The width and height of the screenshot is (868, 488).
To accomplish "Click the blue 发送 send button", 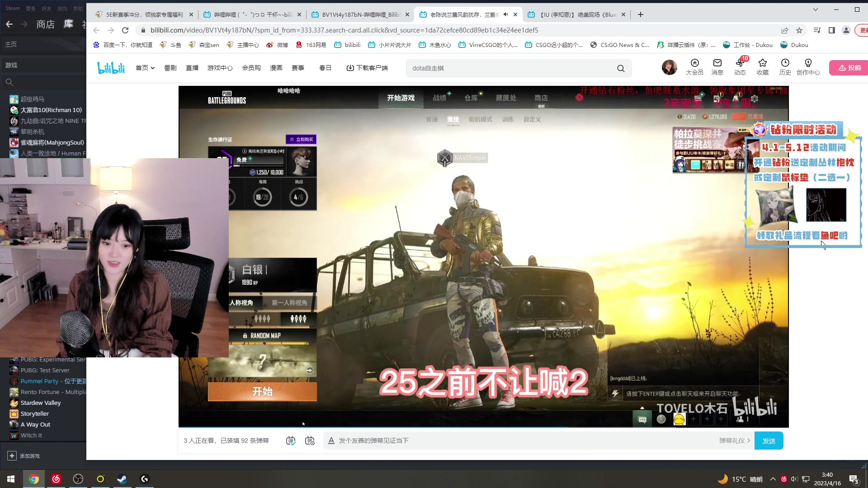I will click(x=769, y=441).
